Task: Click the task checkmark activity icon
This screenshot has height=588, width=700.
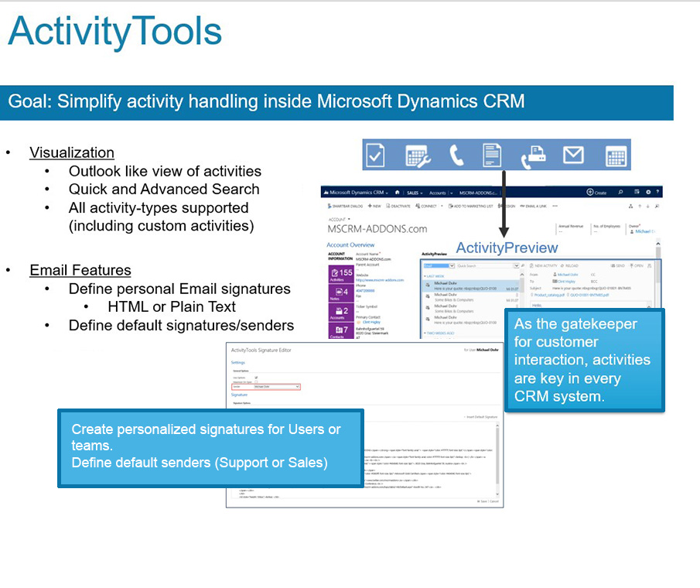Action: [x=375, y=156]
